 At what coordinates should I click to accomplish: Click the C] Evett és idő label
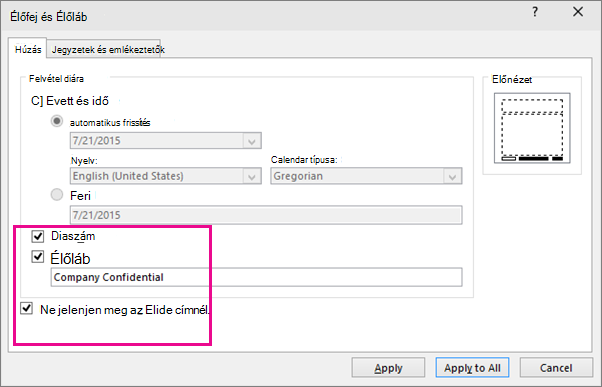(x=70, y=101)
